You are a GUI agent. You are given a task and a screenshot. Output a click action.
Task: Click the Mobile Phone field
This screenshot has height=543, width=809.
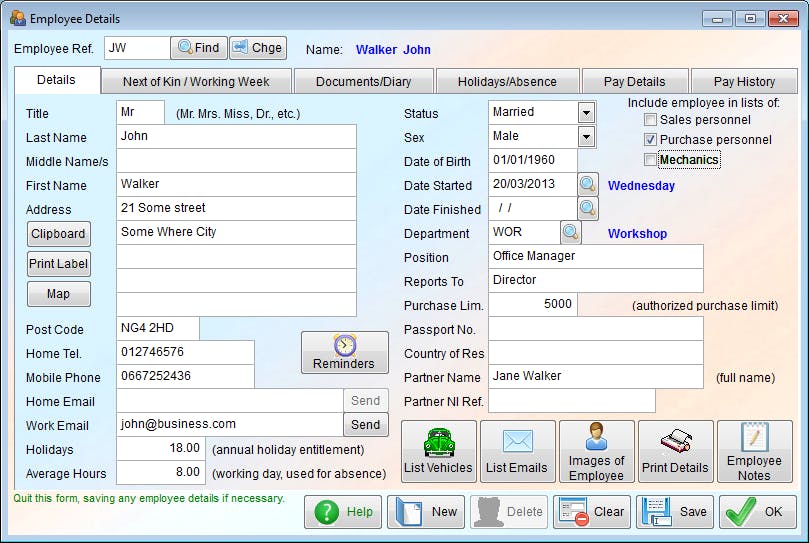(185, 376)
